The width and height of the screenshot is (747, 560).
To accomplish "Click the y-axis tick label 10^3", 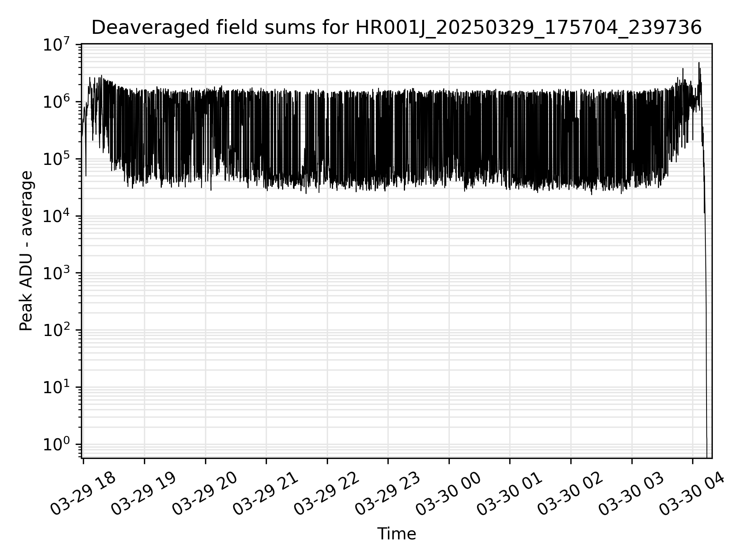I will point(56,273).
